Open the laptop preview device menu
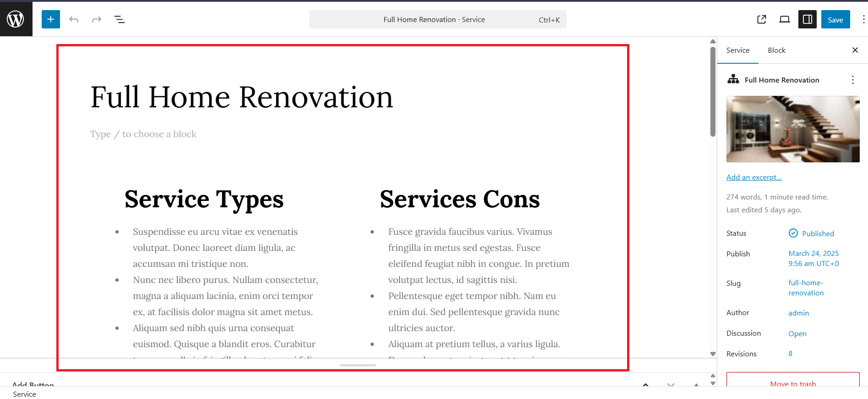 pos(784,19)
